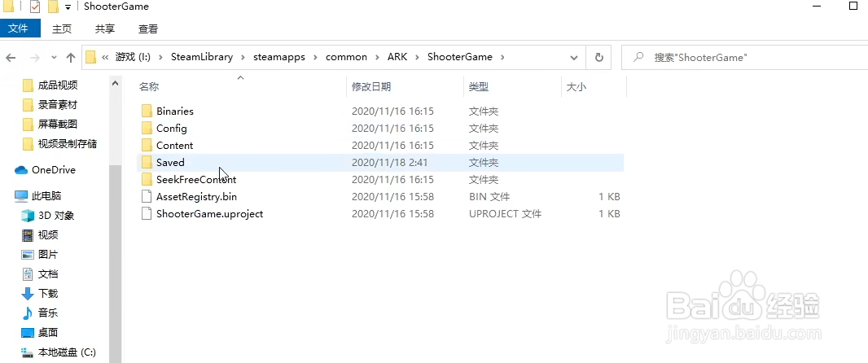Click 游戏 (I:) breadcrumb in address bar
The height and width of the screenshot is (363, 868).
133,57
